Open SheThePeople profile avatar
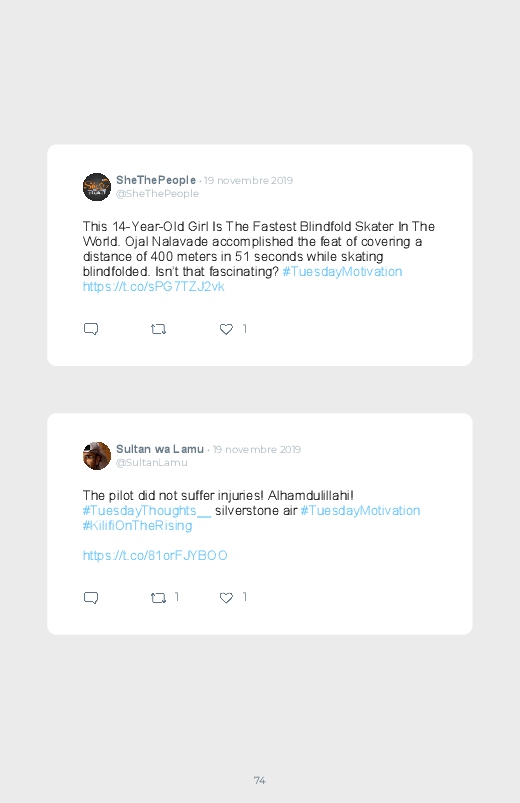 click(97, 187)
